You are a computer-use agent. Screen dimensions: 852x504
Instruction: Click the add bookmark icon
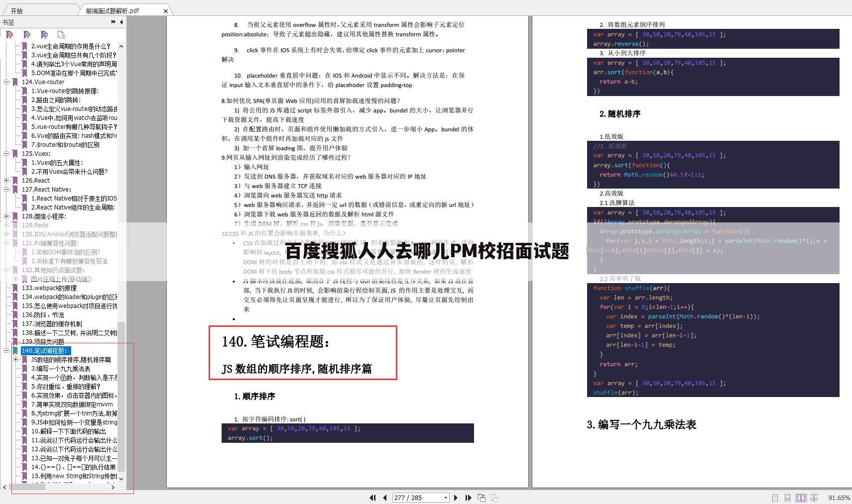click(27, 35)
